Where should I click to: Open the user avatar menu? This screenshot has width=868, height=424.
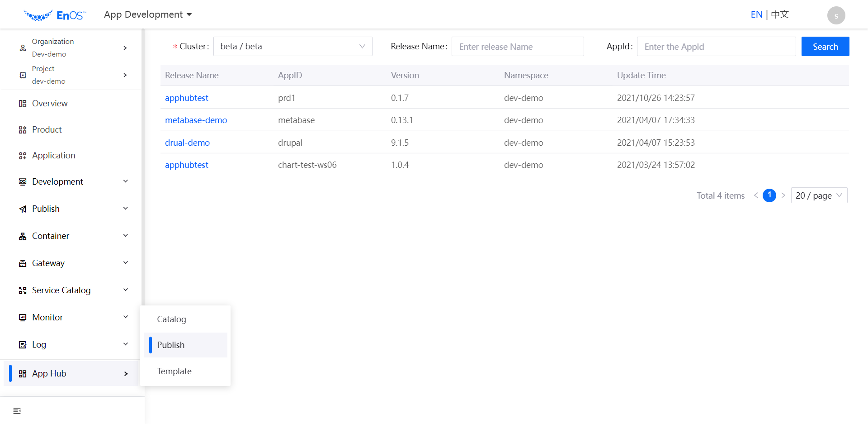pyautogui.click(x=836, y=15)
